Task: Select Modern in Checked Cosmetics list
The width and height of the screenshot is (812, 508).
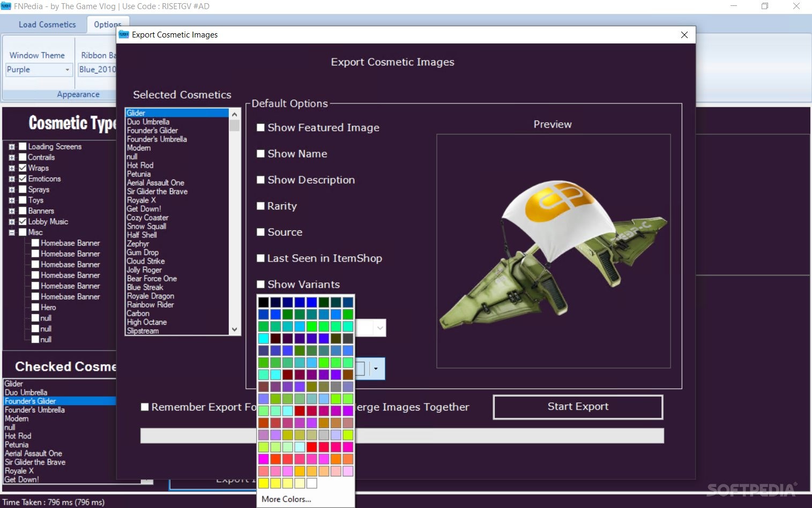Action: pyautogui.click(x=17, y=419)
